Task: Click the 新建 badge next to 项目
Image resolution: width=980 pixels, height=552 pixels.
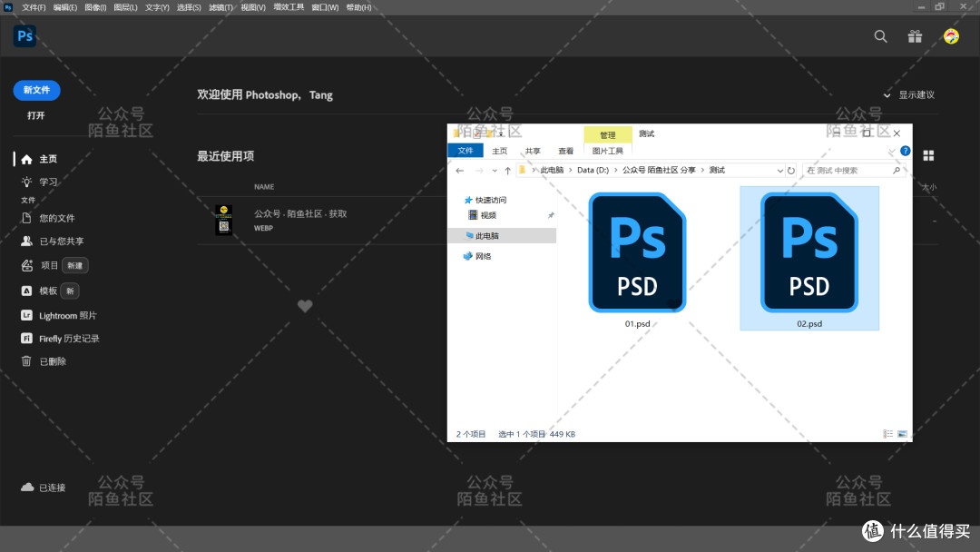Action: (75, 266)
